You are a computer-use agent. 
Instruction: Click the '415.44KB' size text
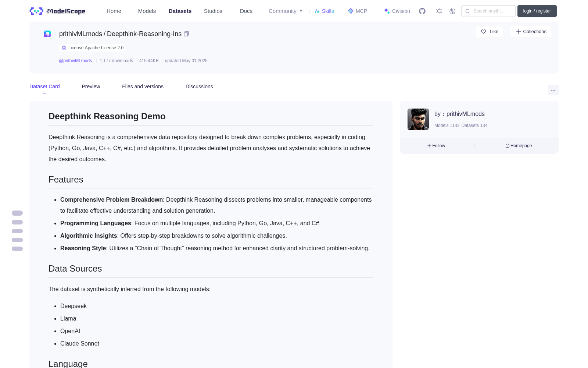pos(149,61)
